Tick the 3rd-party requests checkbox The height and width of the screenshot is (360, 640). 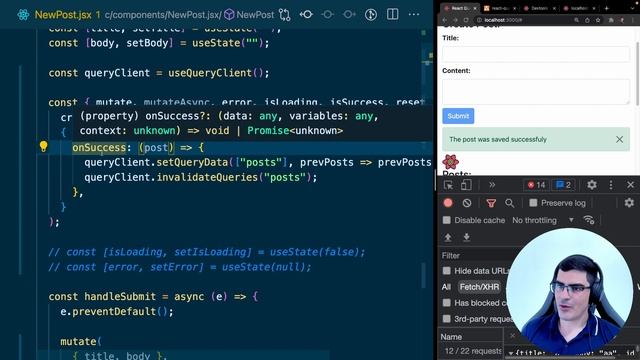click(447, 319)
